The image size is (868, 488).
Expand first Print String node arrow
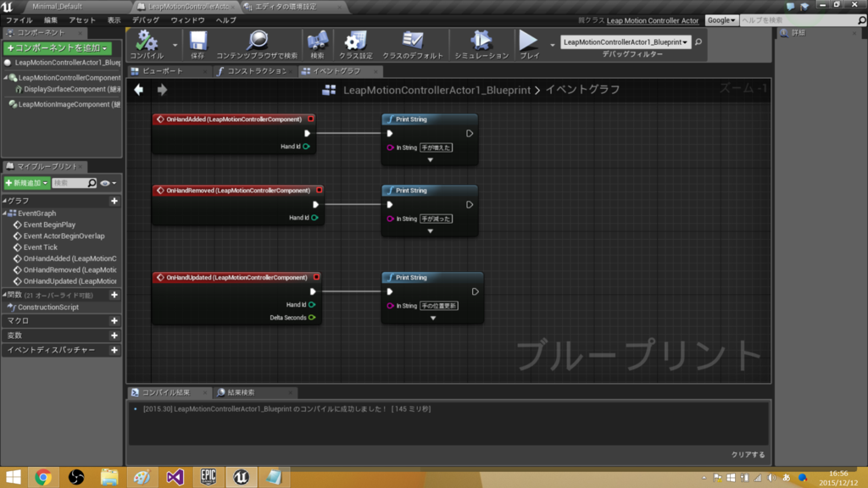430,160
